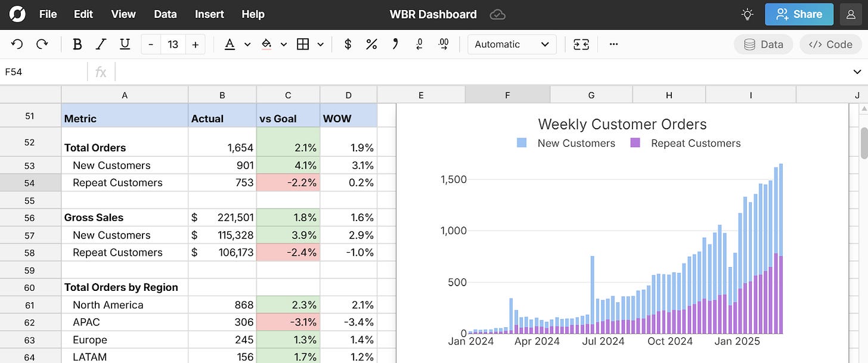Toggle bold formatting
This screenshot has width=868, height=363.
pos(77,44)
